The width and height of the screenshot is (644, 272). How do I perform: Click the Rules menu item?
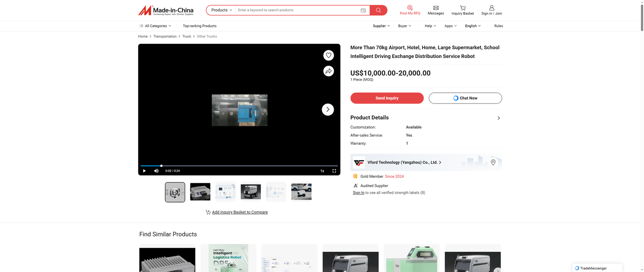click(x=498, y=26)
